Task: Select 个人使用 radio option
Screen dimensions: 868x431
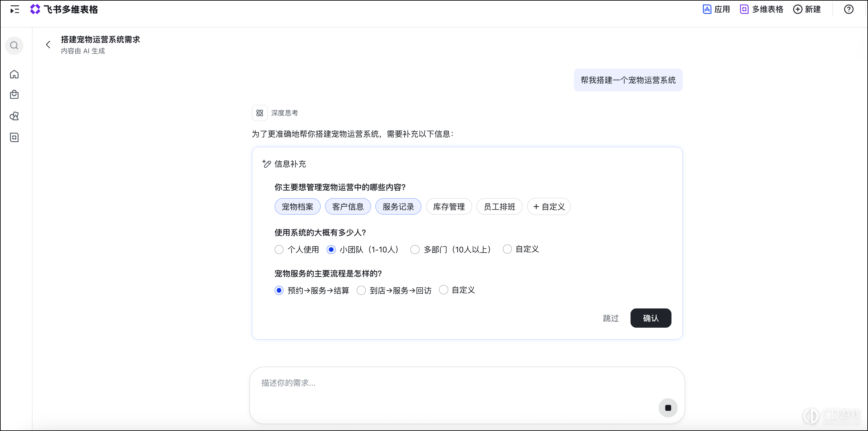Action: [x=297, y=249]
